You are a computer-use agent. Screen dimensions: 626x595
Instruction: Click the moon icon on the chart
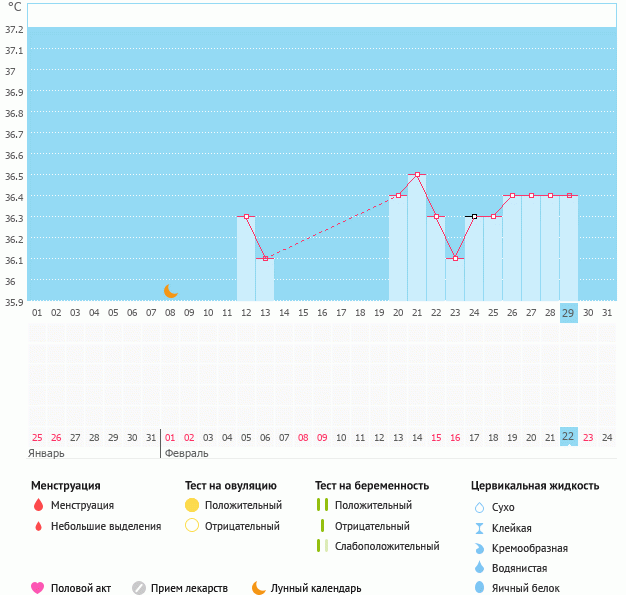click(x=171, y=291)
